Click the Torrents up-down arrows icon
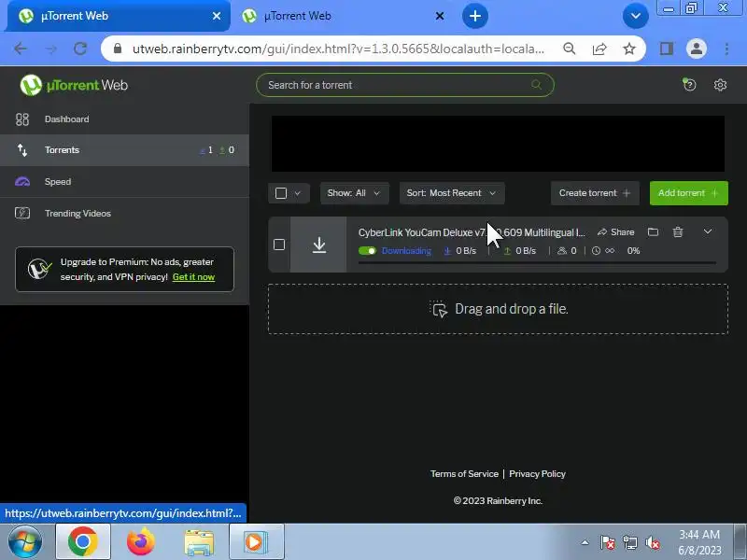 pyautogui.click(x=21, y=150)
